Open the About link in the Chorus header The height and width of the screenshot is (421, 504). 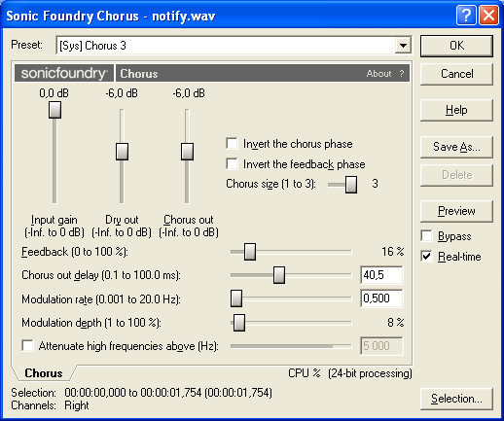pyautogui.click(x=378, y=74)
